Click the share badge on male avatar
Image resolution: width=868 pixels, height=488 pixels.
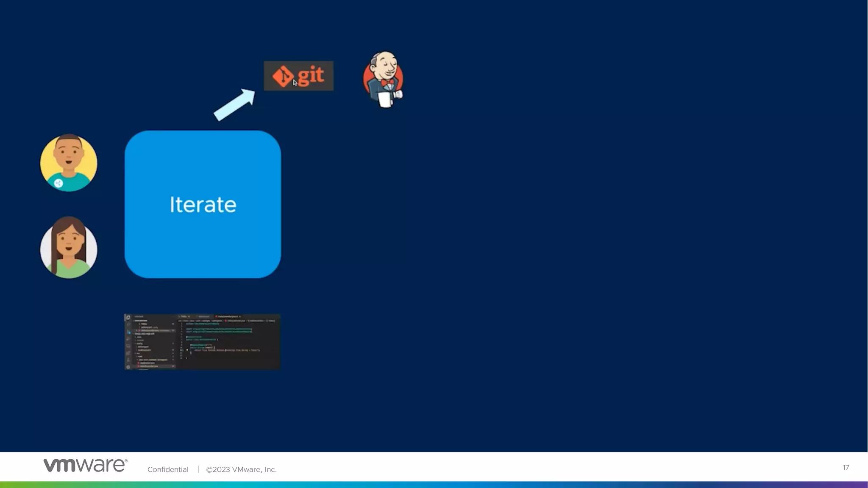(58, 183)
